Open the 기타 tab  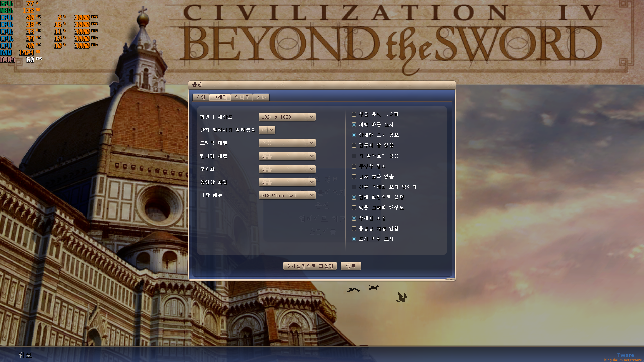[x=261, y=97]
